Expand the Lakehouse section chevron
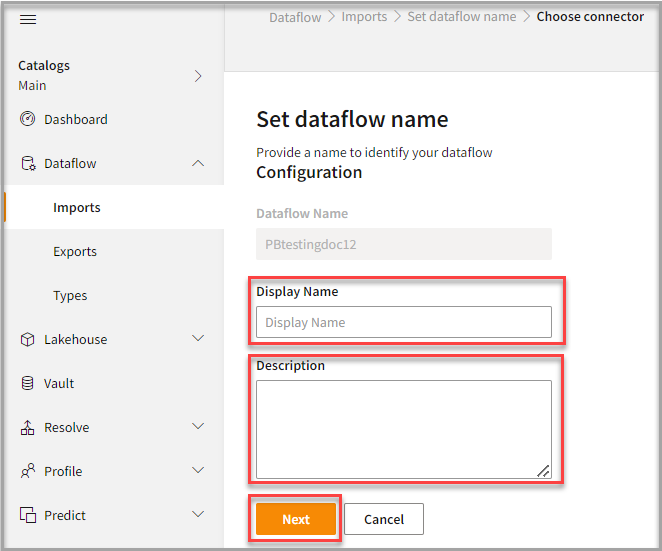Viewport: 662px width, 551px height. click(198, 340)
